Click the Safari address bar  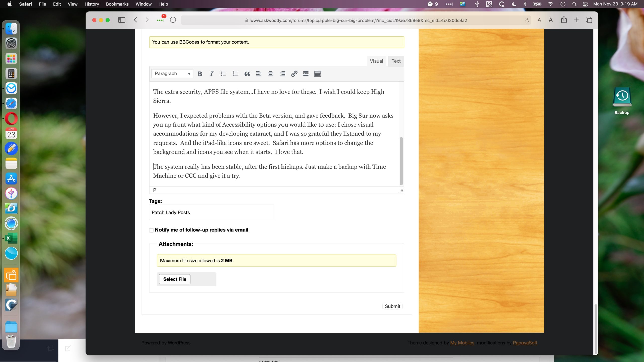point(356,20)
